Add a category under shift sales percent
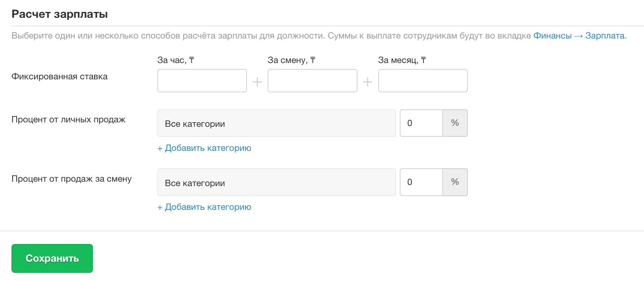Screen dimensions: 644x281 click(204, 207)
